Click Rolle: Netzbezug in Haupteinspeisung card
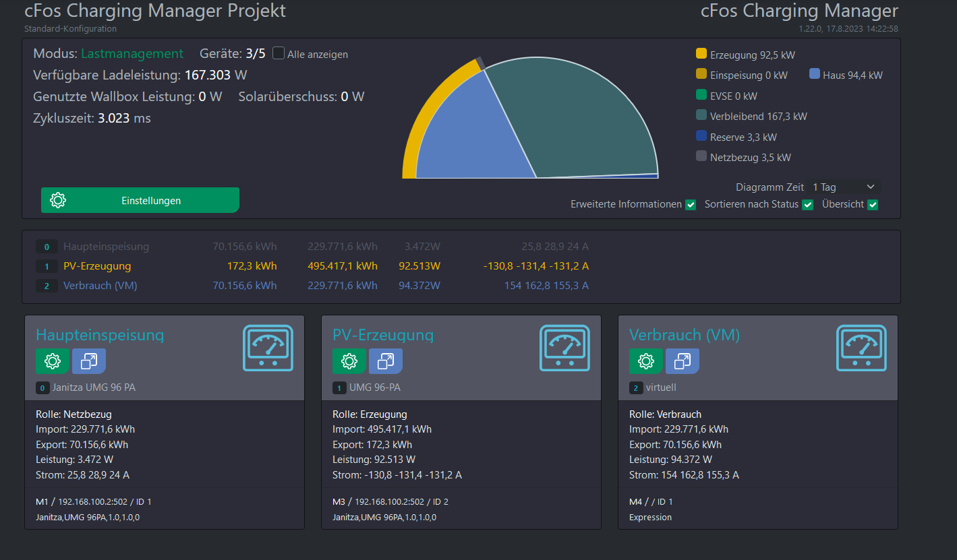This screenshot has height=560, width=957. (x=74, y=414)
